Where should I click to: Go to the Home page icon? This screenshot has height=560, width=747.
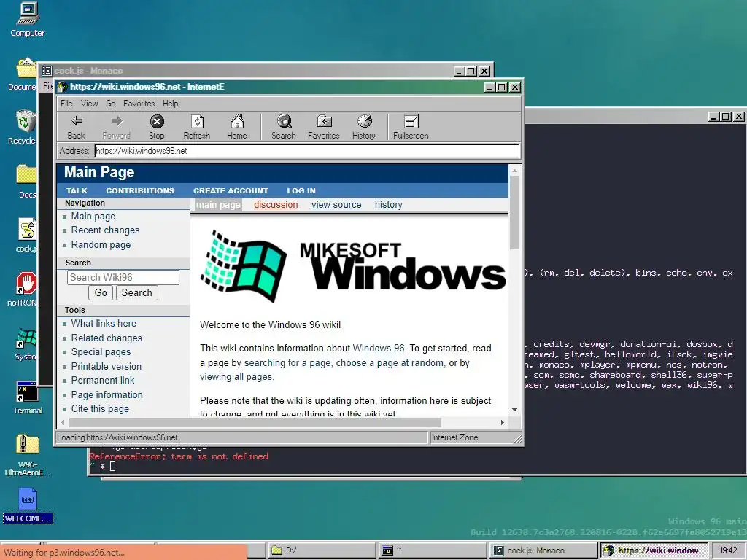tap(237, 127)
